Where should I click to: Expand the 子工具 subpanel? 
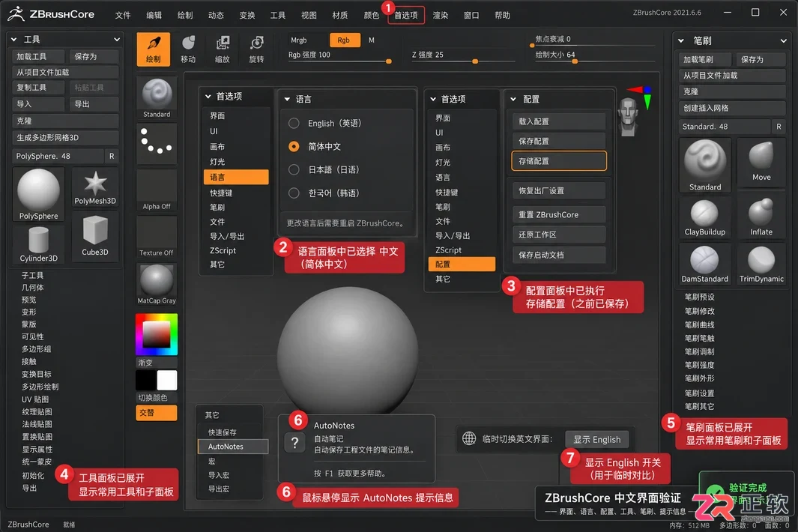point(32,275)
